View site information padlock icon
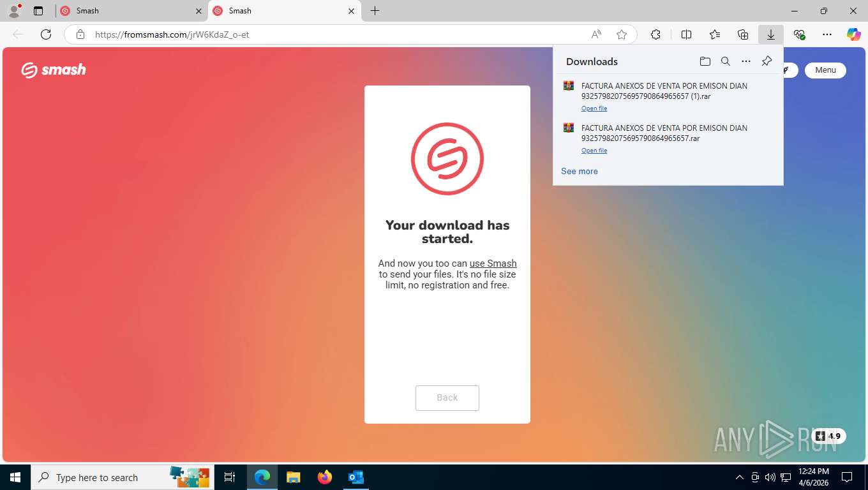This screenshot has height=490, width=868. (x=80, y=34)
